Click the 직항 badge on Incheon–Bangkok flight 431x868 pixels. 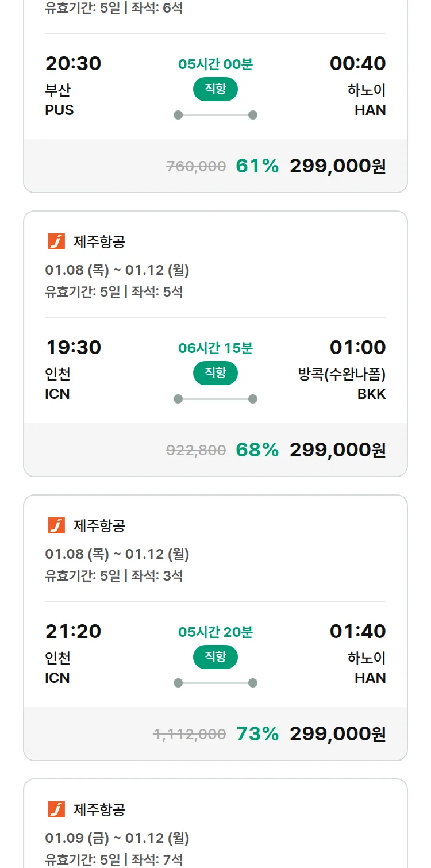[x=215, y=373]
